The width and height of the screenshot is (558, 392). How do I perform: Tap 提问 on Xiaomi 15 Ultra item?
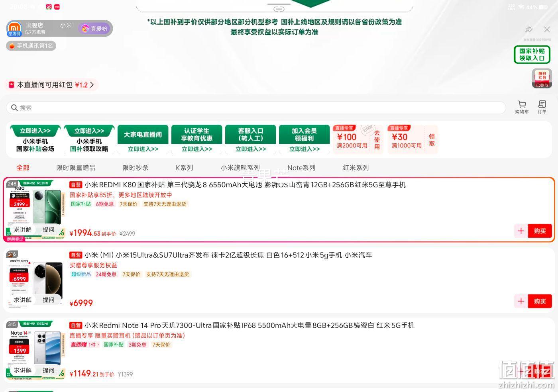(49, 300)
